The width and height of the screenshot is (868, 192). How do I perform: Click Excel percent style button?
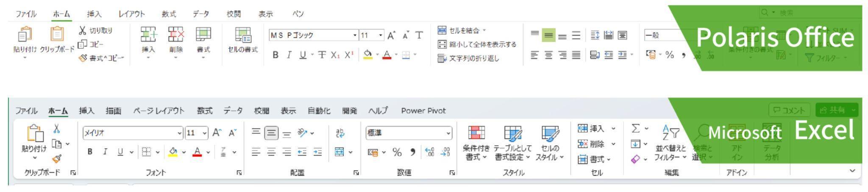click(397, 151)
